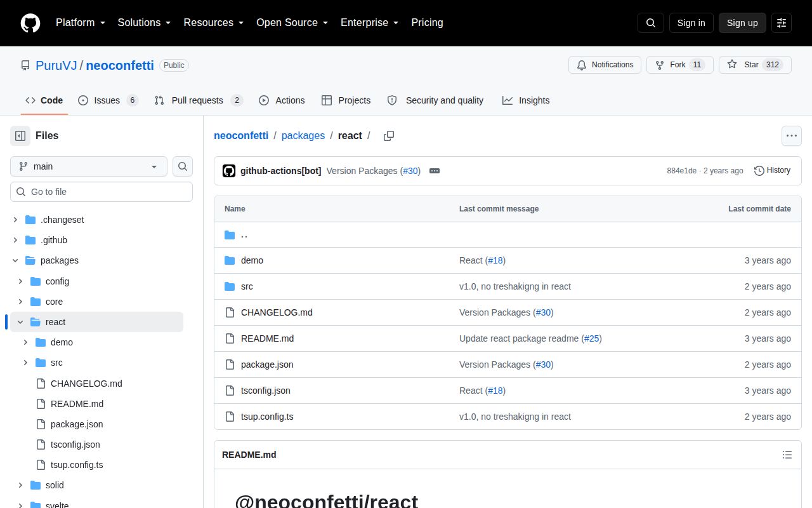Open Security and quality tab

click(435, 100)
